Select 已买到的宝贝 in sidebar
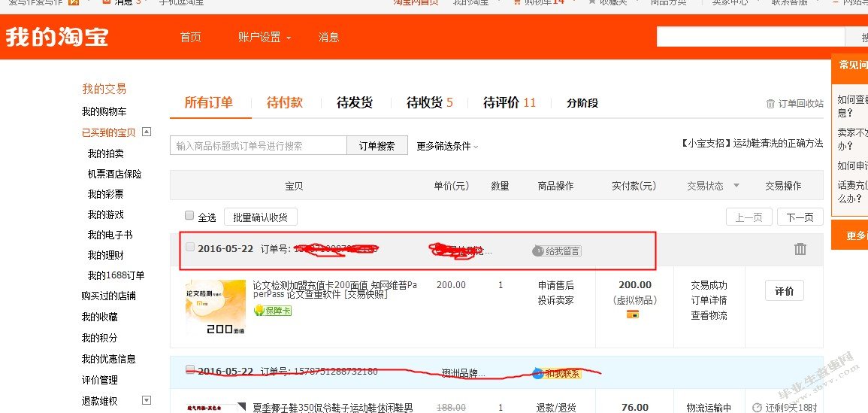Viewport: 868px width, 413px height. (x=108, y=132)
